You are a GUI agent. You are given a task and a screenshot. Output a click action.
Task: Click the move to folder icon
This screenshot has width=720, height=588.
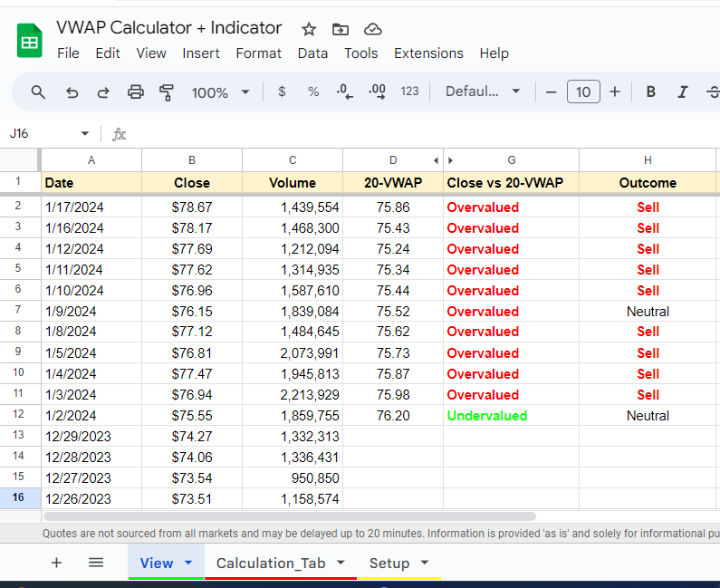coord(341,29)
